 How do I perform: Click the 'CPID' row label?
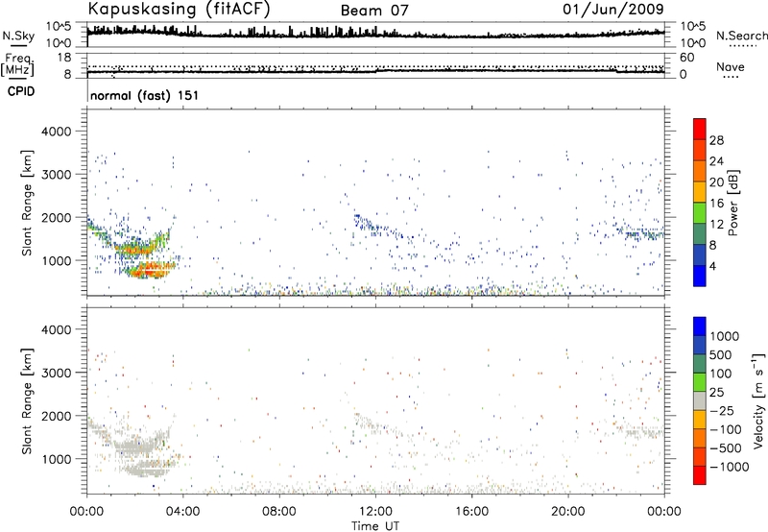click(21, 91)
